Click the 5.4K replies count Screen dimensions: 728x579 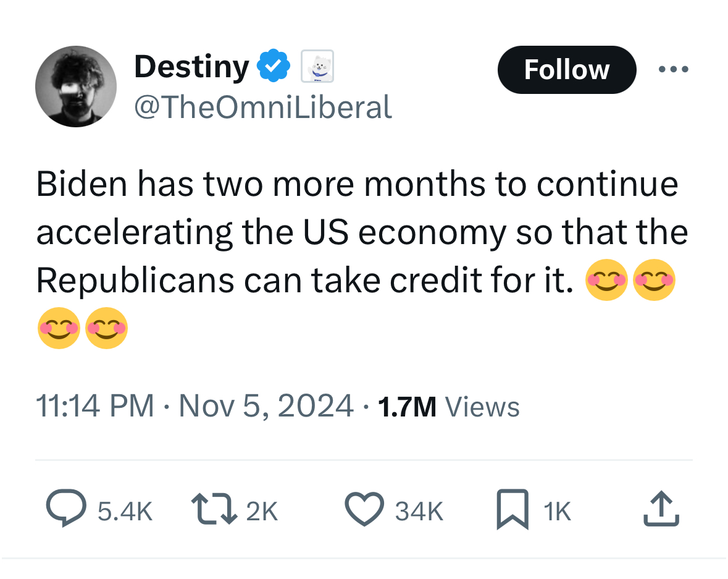[x=125, y=511]
